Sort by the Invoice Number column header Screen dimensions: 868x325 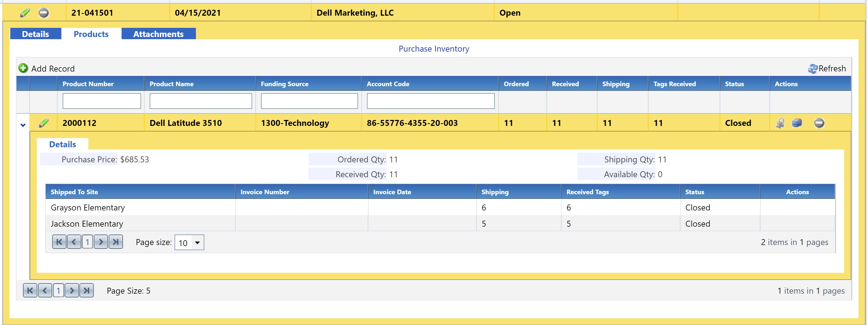(x=265, y=192)
